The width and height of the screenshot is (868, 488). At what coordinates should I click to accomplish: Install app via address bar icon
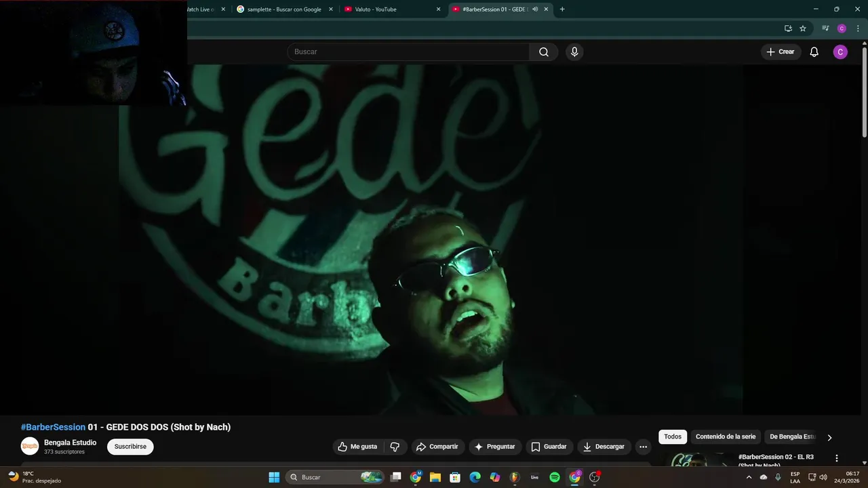point(788,28)
